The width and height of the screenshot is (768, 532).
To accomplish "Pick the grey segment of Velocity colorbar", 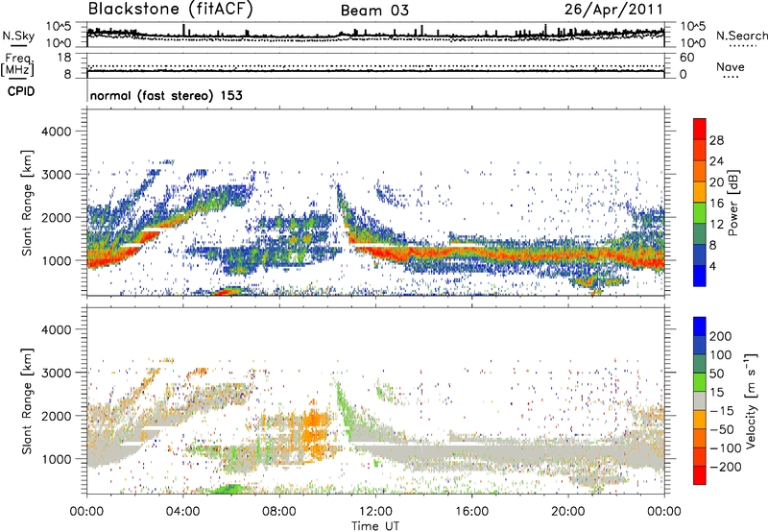I will 700,400.
